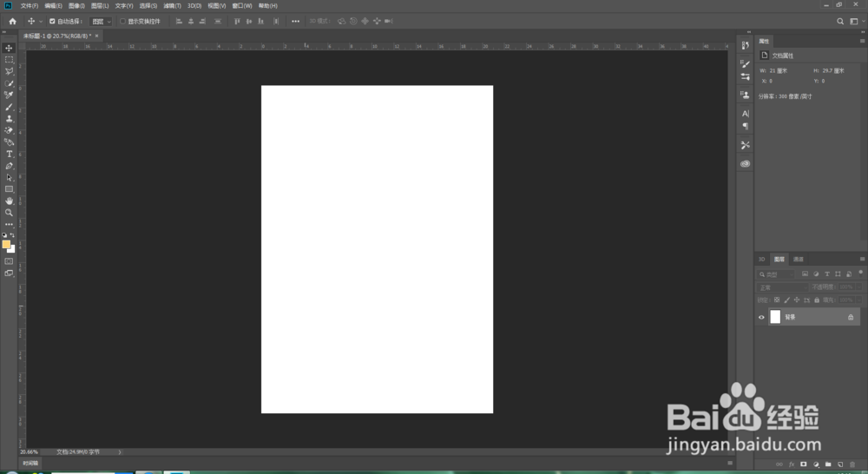
Task: Select the Move tool in the toolbox
Action: coord(9,48)
